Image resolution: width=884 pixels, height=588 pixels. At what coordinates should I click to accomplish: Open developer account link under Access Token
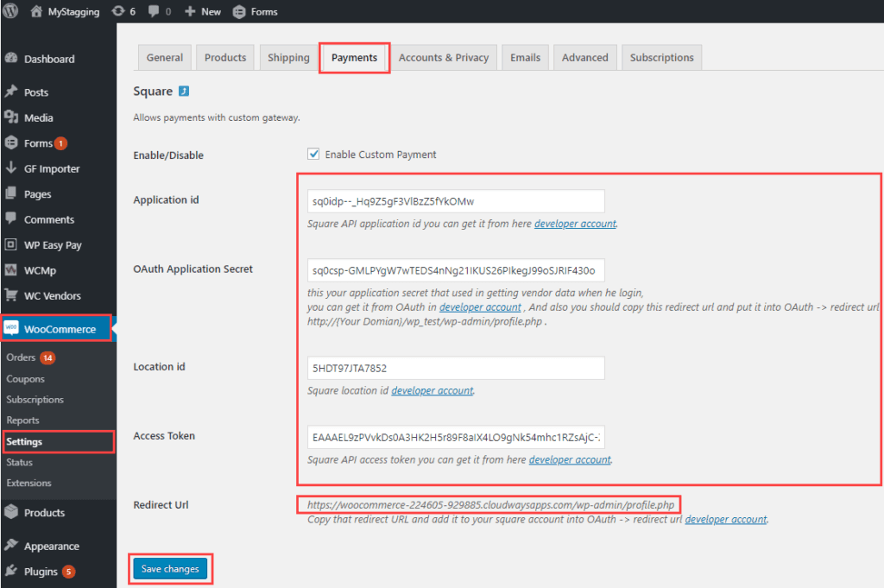tap(570, 460)
